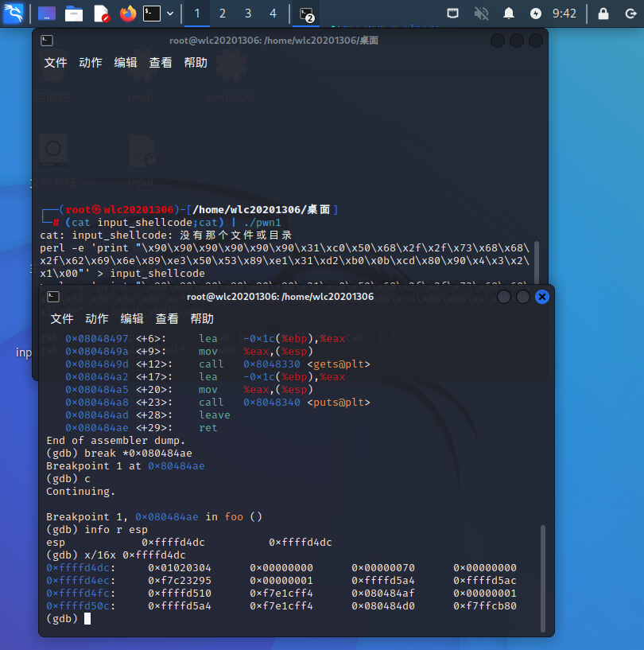Click the back terminal window title icon
644x650 pixels.
pos(47,41)
